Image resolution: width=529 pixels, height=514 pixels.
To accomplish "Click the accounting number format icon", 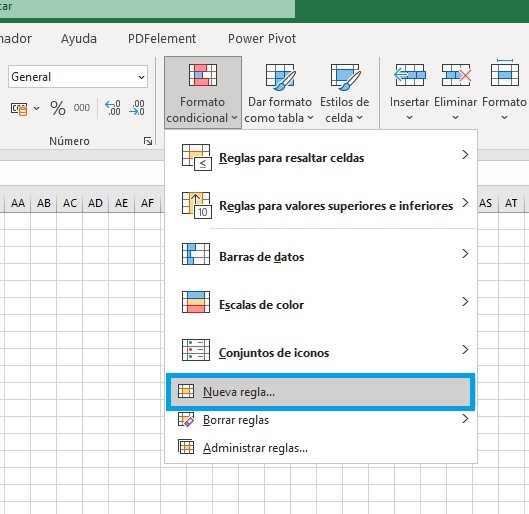I will [19, 109].
